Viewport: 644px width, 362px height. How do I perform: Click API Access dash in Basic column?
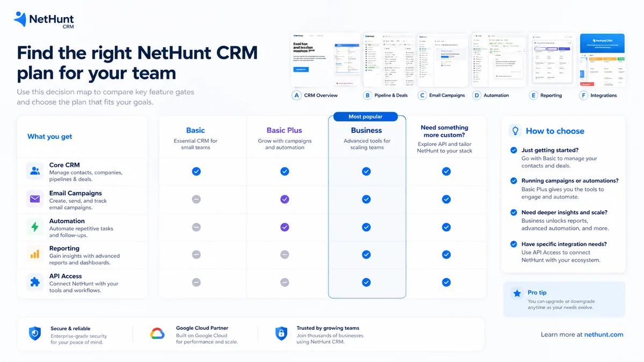196,282
